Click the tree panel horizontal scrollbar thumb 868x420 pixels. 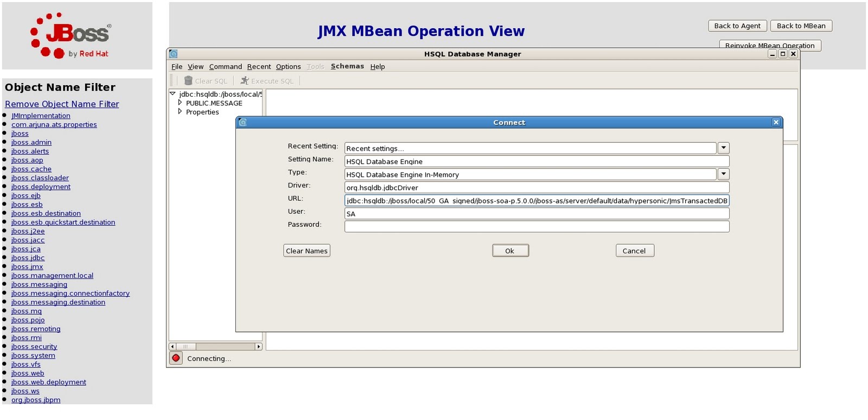tap(186, 346)
